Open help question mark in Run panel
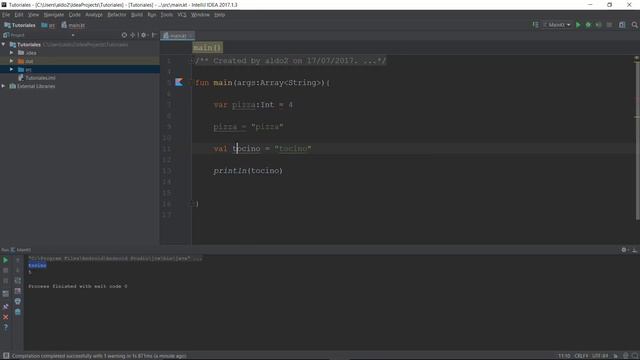 [5, 327]
